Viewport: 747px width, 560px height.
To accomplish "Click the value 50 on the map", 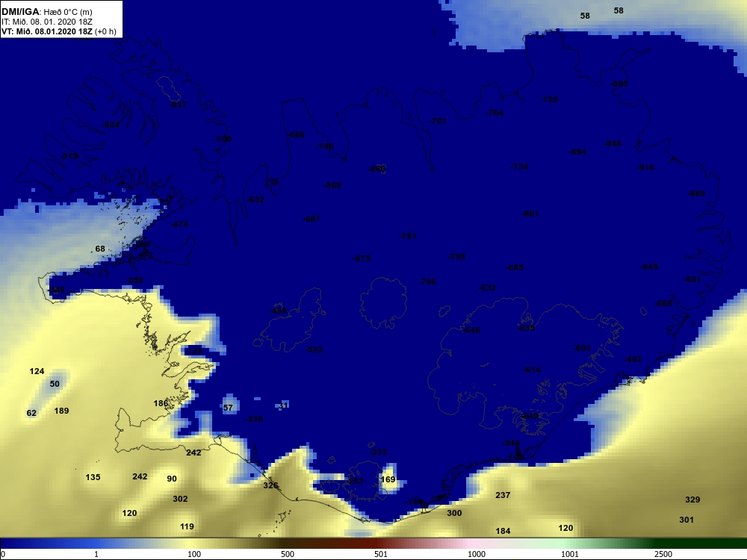I will tap(55, 384).
